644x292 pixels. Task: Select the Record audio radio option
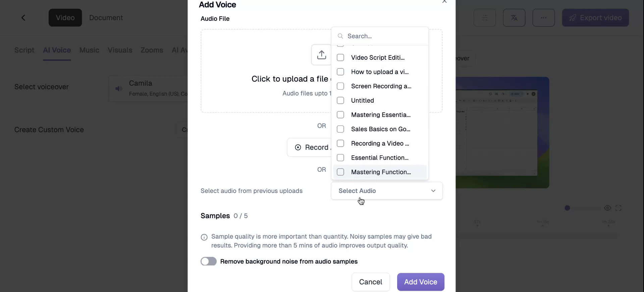(298, 148)
